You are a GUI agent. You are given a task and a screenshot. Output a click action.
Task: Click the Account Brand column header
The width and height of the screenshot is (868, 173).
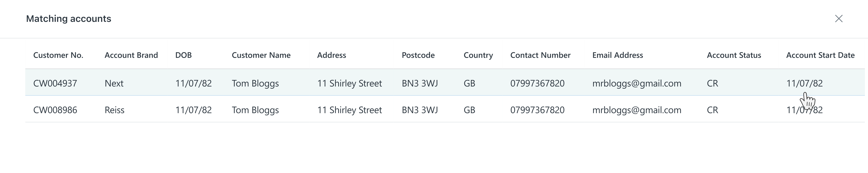tap(131, 55)
